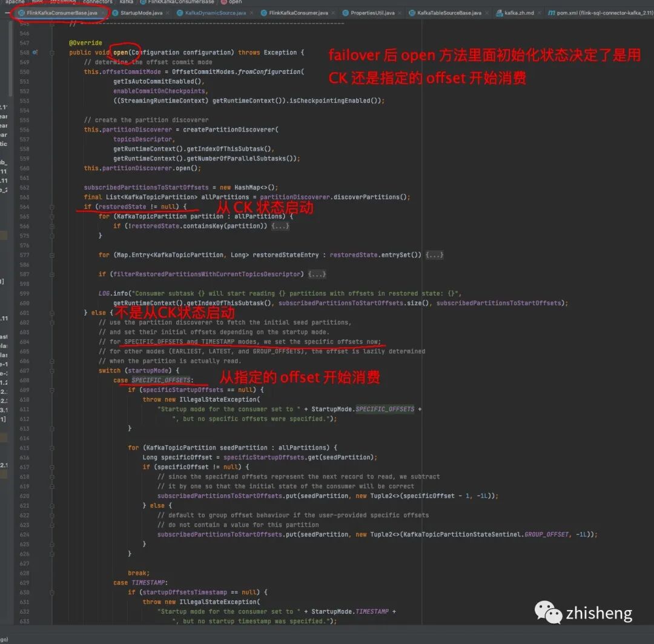Close the KafkaTableSourceBase.java tab

[487, 13]
